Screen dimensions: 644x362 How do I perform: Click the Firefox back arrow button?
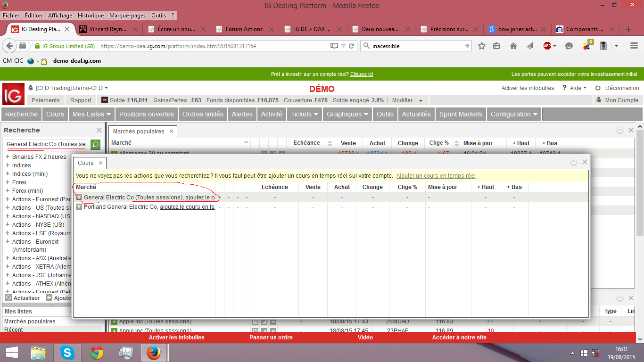point(9,46)
